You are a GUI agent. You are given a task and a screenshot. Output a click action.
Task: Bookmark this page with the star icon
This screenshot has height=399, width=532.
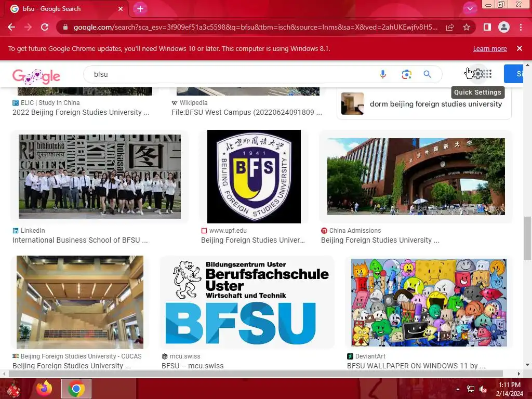click(467, 27)
